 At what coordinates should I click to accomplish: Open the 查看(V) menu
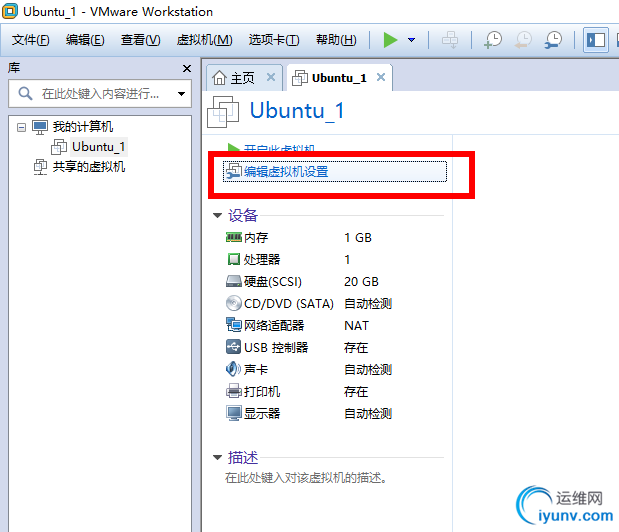pos(141,40)
